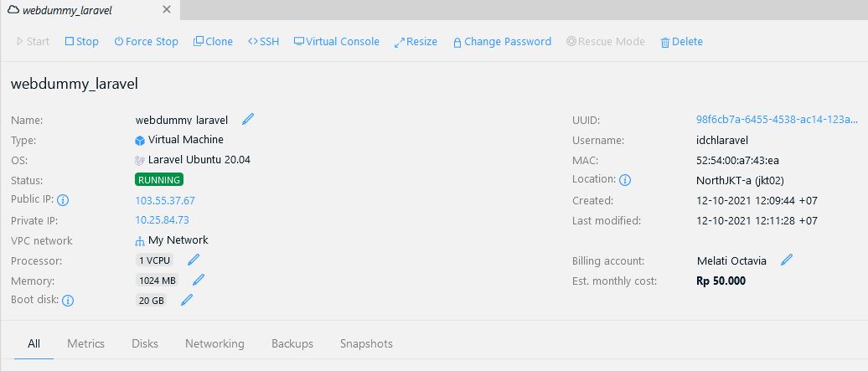868x371 pixels.
Task: Open SSH connection
Action: click(263, 42)
